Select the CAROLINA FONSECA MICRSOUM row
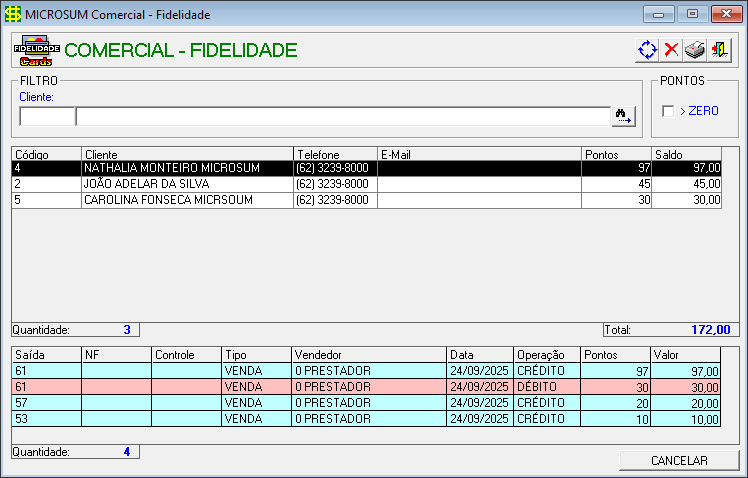The image size is (748, 478). click(366, 200)
